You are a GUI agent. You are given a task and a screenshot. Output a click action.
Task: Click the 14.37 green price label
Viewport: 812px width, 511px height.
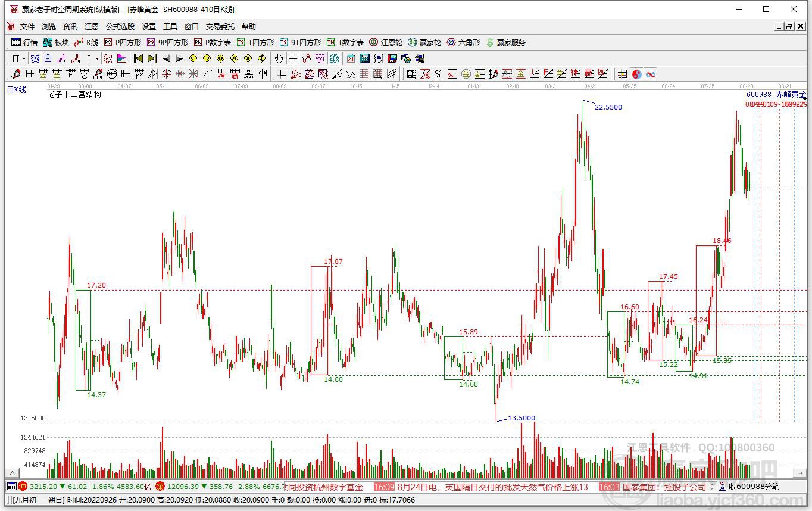coord(96,394)
